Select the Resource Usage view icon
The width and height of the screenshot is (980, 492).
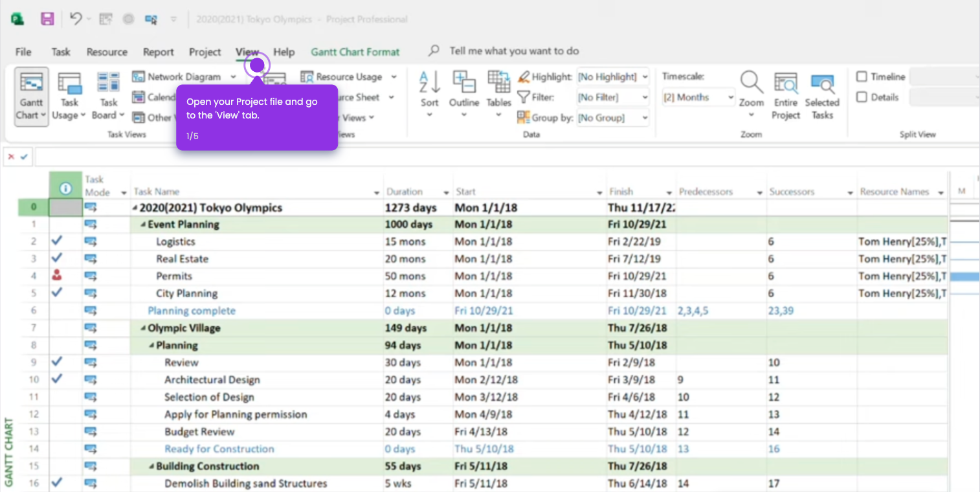point(307,76)
